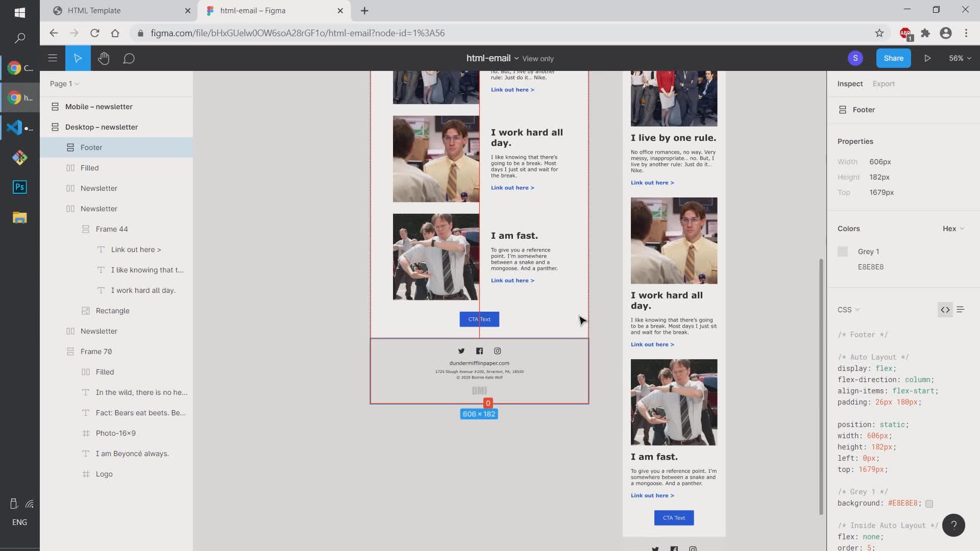Select the Frame 44 layer
This screenshot has height=551, width=980.
(x=116, y=229)
